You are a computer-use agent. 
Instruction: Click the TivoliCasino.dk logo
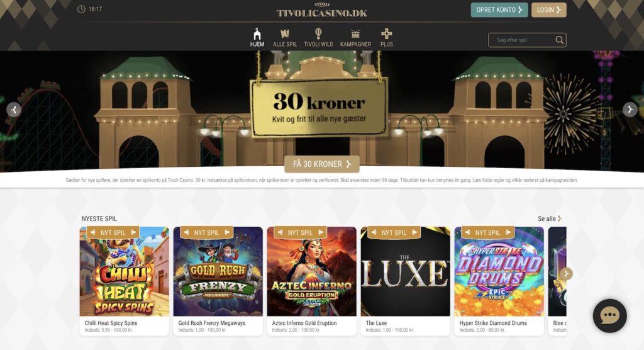click(322, 10)
